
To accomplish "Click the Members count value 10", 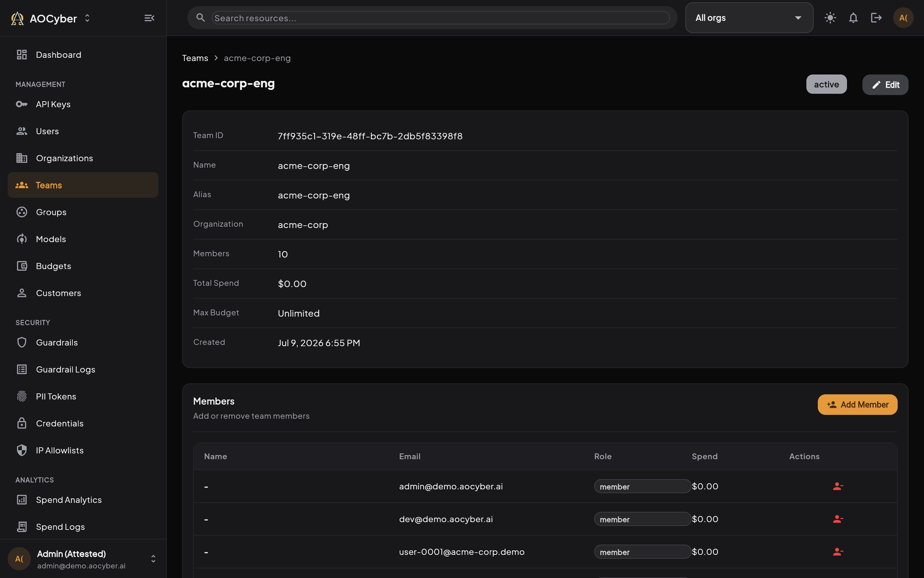I will pyautogui.click(x=283, y=254).
